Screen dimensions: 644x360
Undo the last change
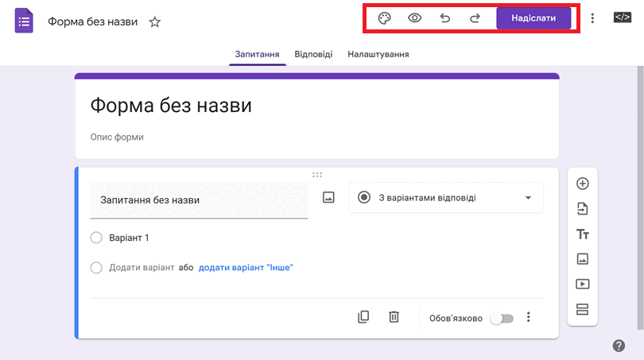pyautogui.click(x=444, y=18)
